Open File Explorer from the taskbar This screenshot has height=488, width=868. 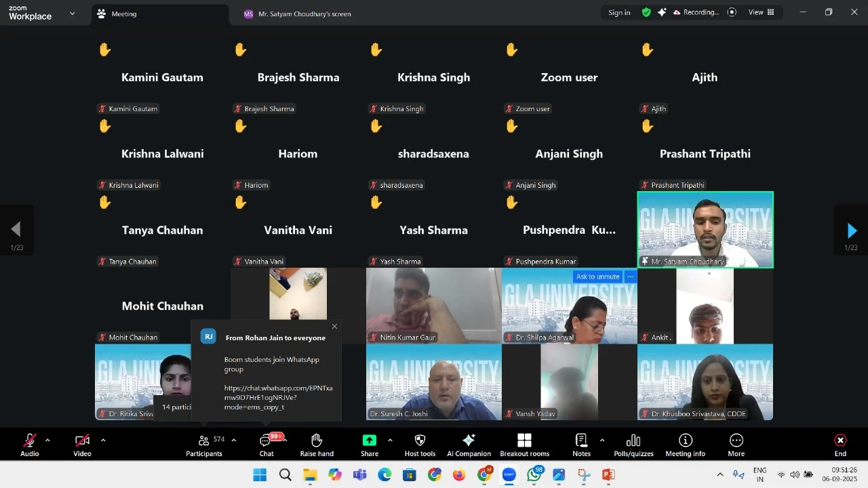click(310, 475)
